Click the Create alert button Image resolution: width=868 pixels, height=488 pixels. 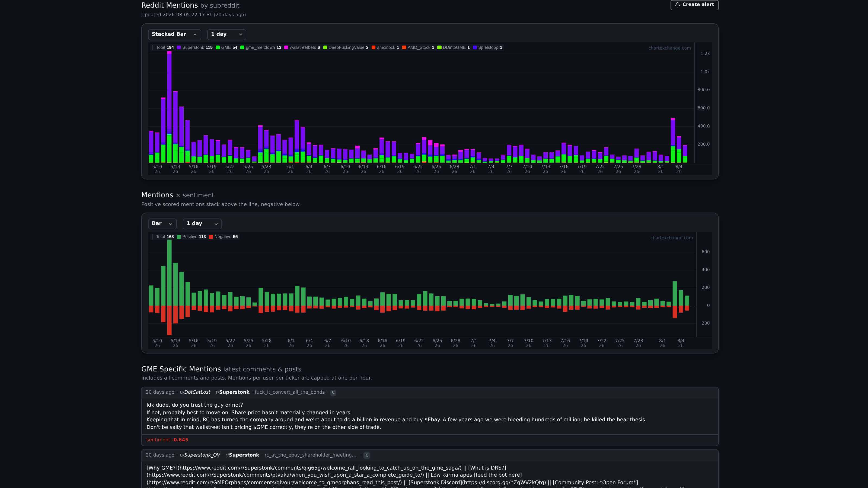[x=694, y=5]
